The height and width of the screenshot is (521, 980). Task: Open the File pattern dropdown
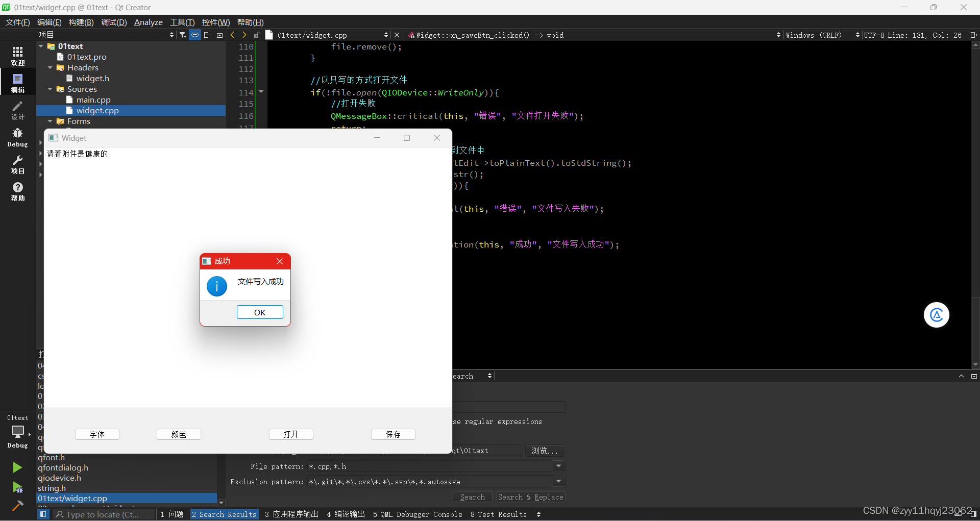(558, 466)
